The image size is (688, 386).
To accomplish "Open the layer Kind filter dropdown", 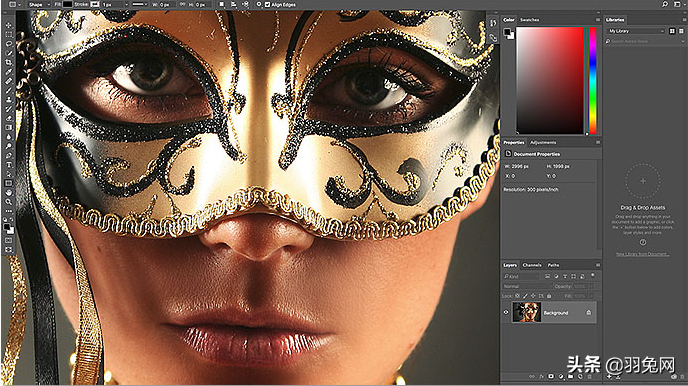I will point(521,276).
